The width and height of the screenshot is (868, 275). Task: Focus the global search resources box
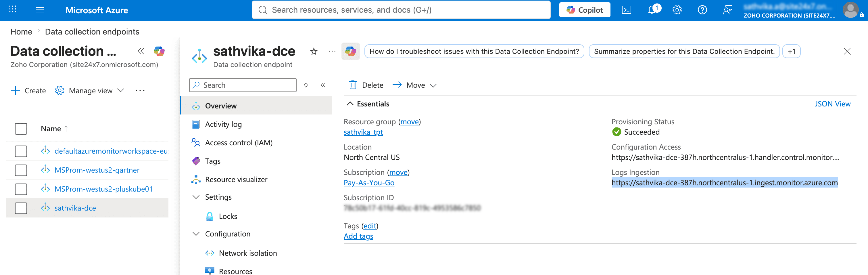(x=401, y=10)
